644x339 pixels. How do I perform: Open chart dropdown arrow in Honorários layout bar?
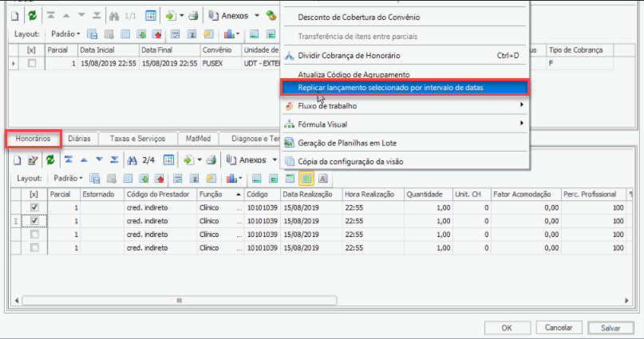tap(240, 179)
